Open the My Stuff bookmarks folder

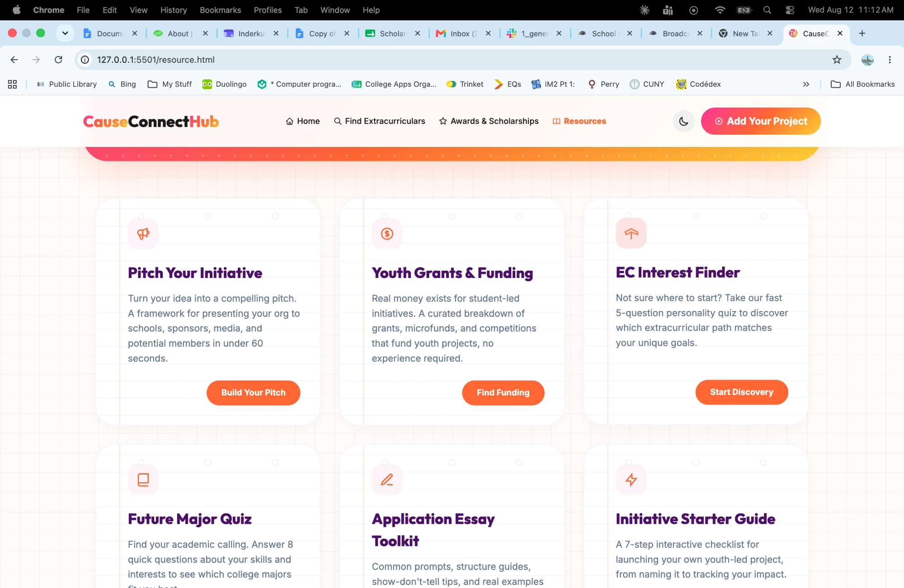pyautogui.click(x=170, y=84)
